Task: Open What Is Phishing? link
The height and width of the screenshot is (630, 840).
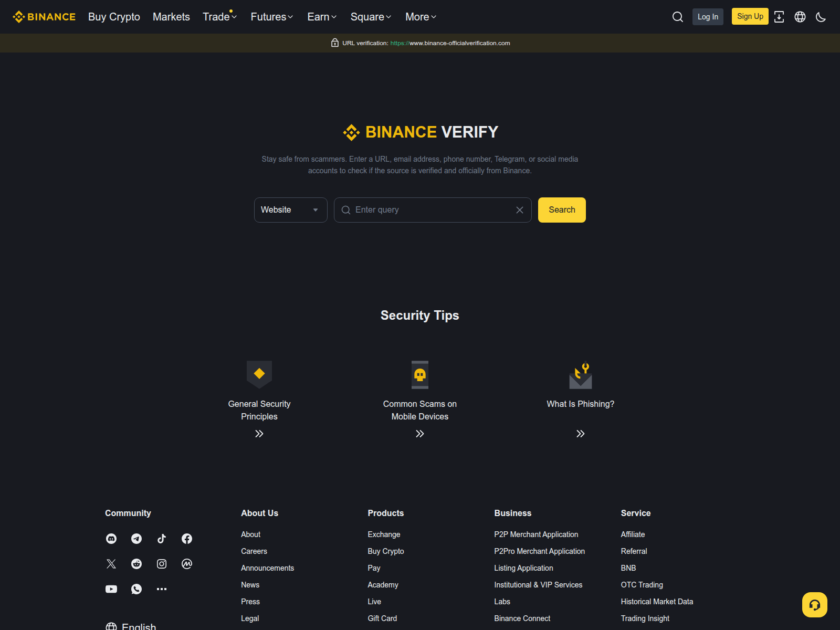Action: [x=581, y=404]
